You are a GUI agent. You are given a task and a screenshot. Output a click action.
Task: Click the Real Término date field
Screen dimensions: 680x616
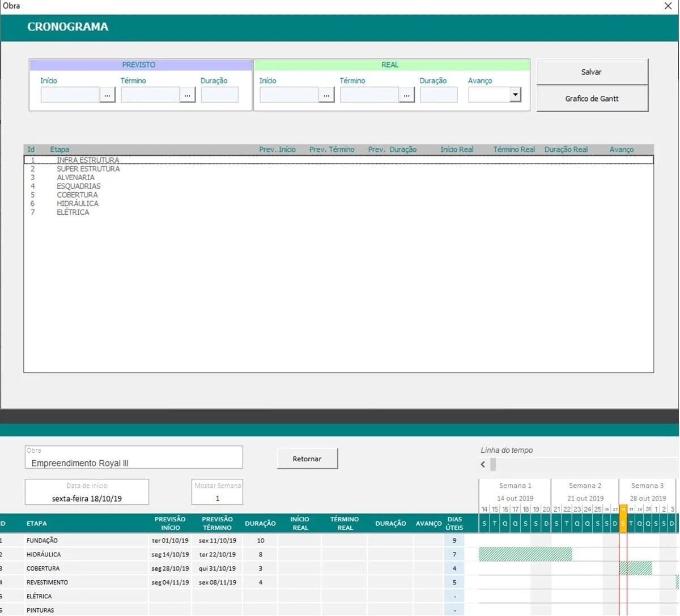click(x=369, y=95)
